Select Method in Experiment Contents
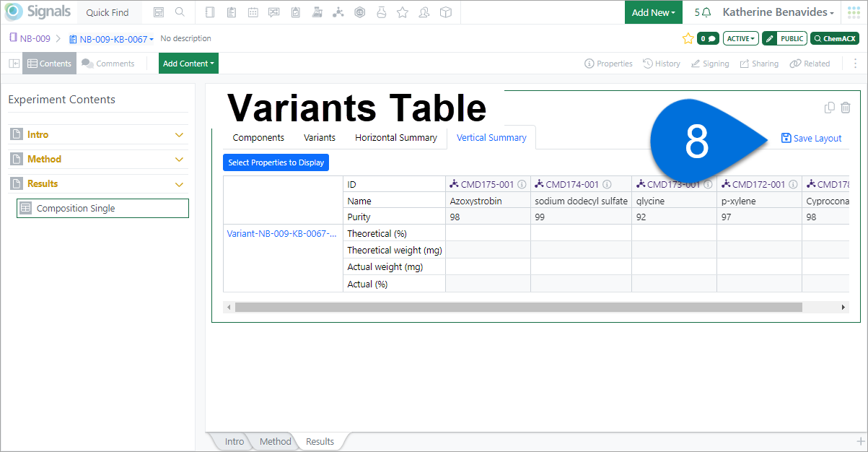This screenshot has height=452, width=868. [x=44, y=159]
